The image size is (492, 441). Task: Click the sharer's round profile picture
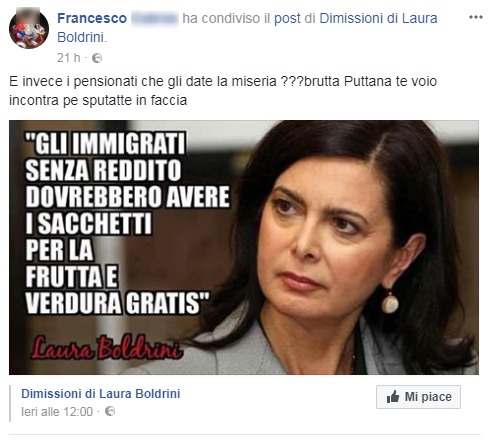pyautogui.click(x=29, y=28)
